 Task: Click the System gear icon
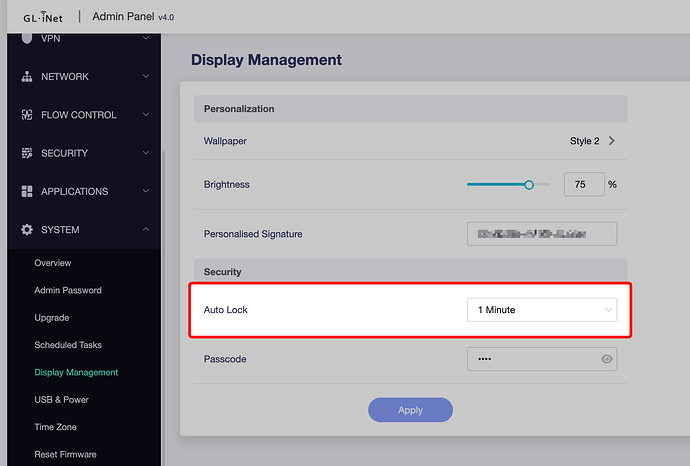[x=27, y=230]
